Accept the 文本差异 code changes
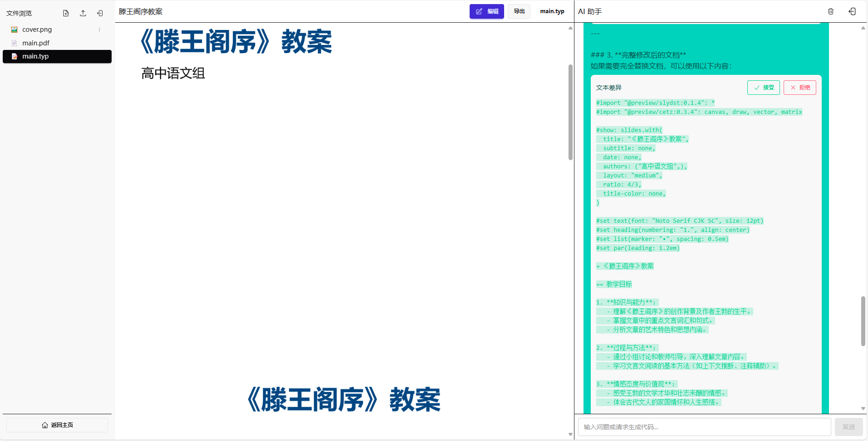 point(764,87)
